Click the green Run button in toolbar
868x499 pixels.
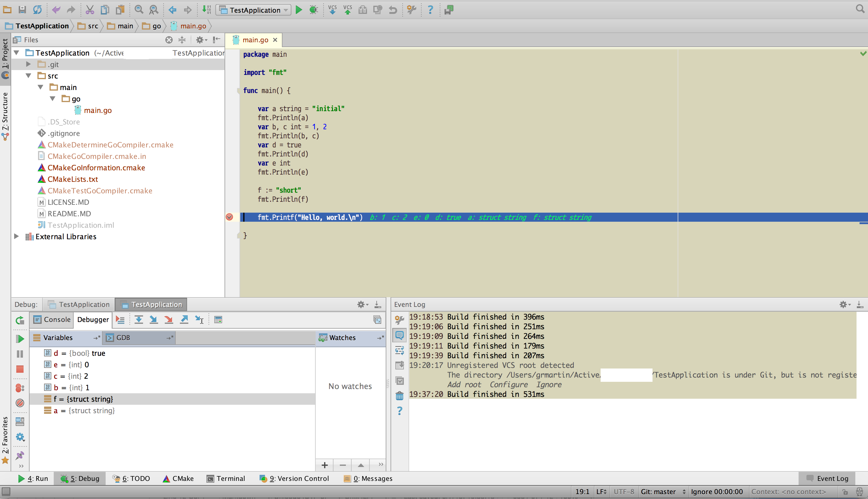coord(298,10)
